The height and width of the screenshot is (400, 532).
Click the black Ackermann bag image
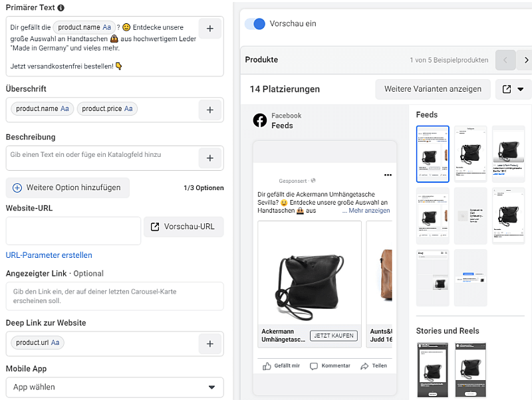pyautogui.click(x=309, y=272)
